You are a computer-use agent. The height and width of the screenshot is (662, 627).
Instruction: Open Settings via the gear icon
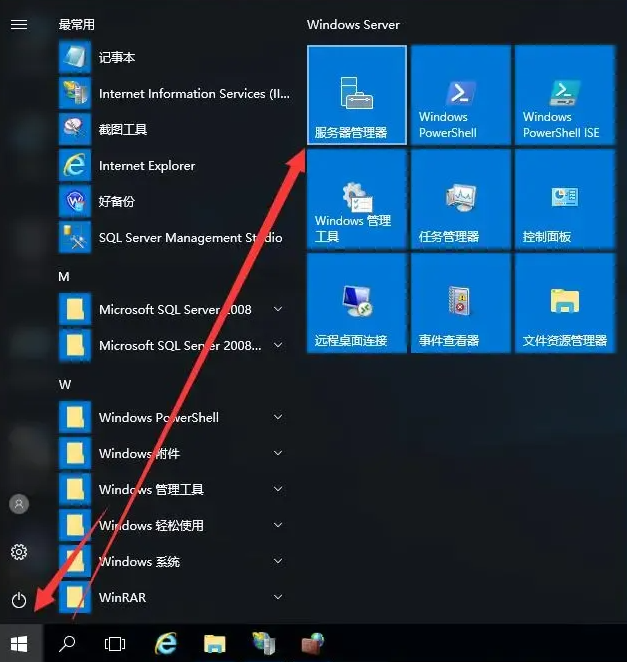click(x=19, y=552)
